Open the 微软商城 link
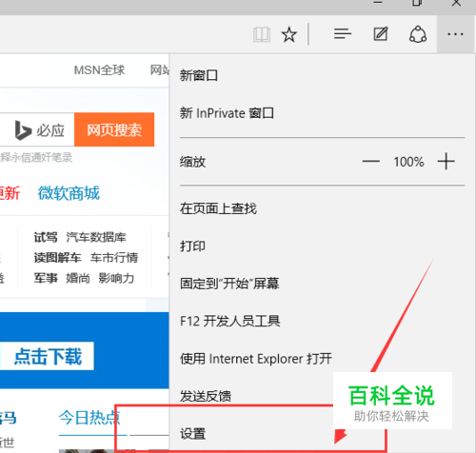Viewport: 476px width, 453px height. 69,193
